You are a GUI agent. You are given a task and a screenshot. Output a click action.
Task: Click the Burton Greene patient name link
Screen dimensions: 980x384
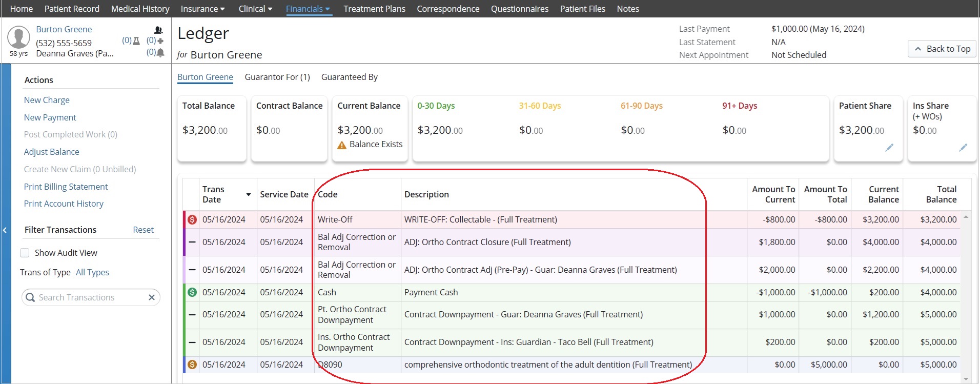click(64, 29)
